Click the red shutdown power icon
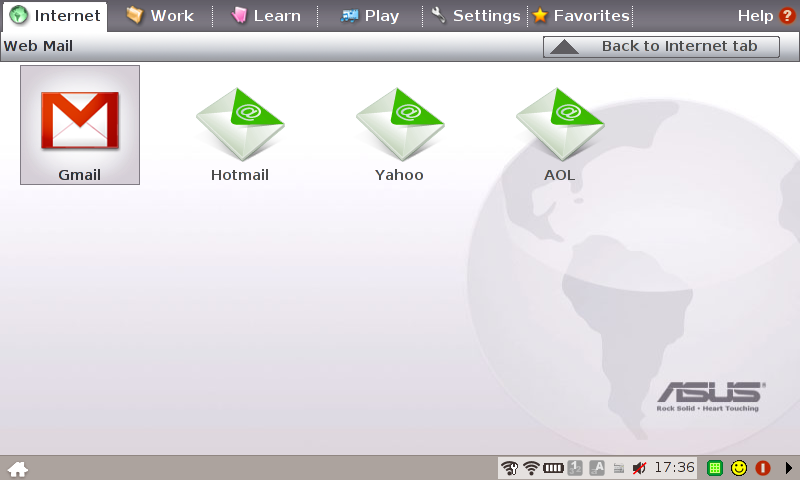The height and width of the screenshot is (480, 800). (763, 468)
